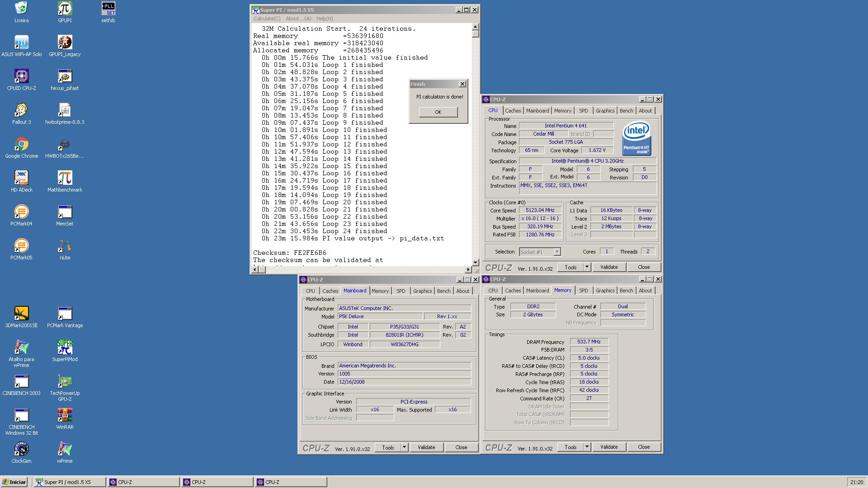Click Close button in CPU-Z CPU window
Image resolution: width=868 pixels, height=488 pixels.
point(644,267)
